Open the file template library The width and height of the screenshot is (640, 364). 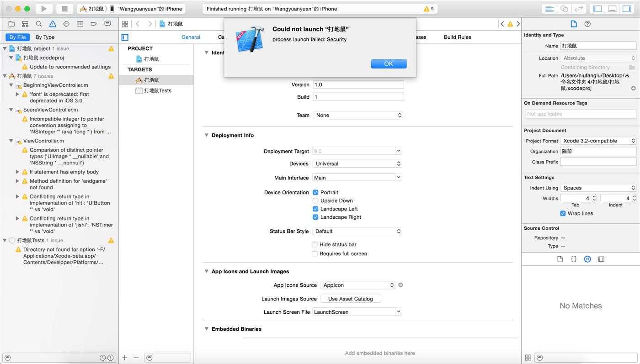(560, 259)
